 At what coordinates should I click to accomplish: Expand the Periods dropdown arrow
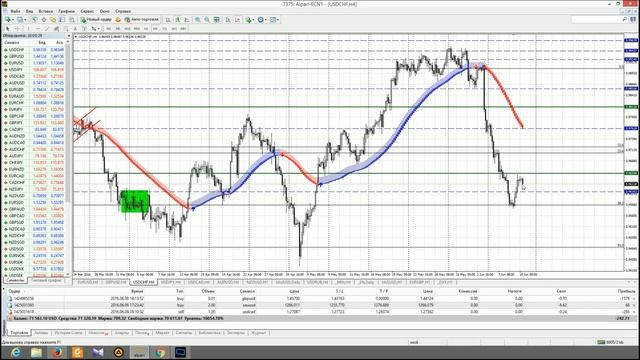click(266, 20)
